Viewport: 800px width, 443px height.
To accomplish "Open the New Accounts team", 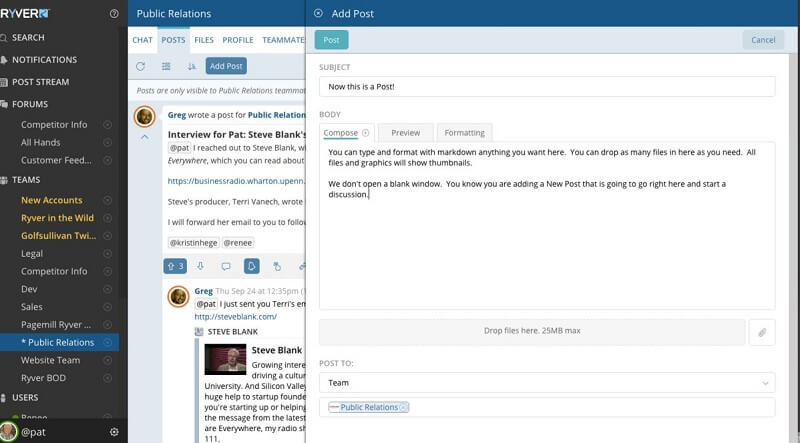I will pyautogui.click(x=52, y=200).
